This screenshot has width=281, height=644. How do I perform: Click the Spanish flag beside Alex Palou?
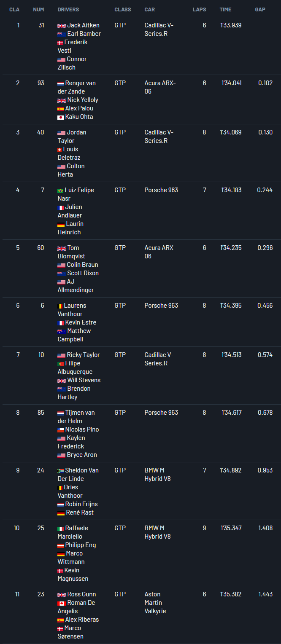60,109
